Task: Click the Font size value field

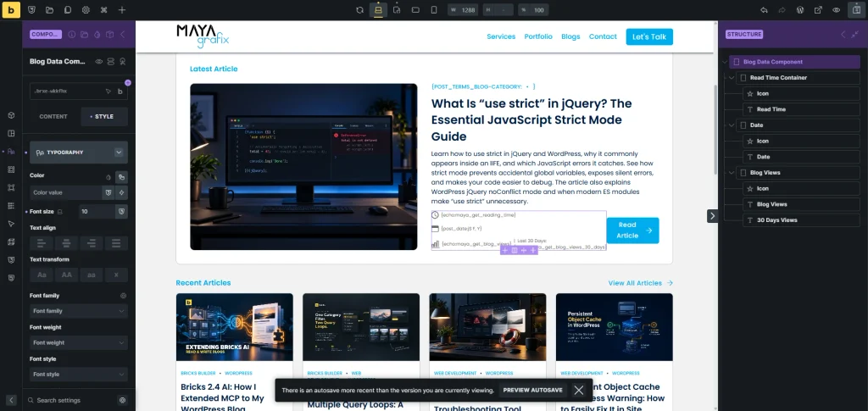Action: coord(97,211)
